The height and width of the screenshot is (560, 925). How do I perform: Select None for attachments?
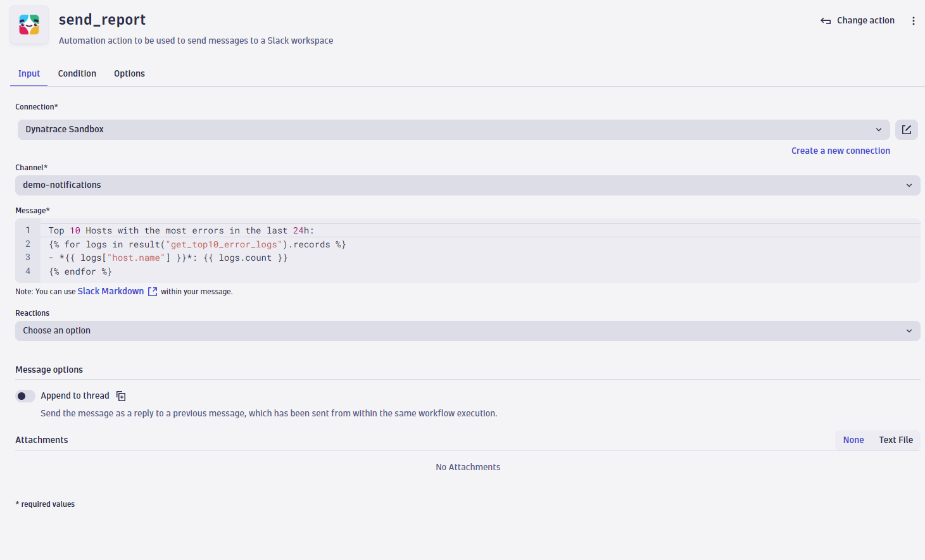coord(853,440)
